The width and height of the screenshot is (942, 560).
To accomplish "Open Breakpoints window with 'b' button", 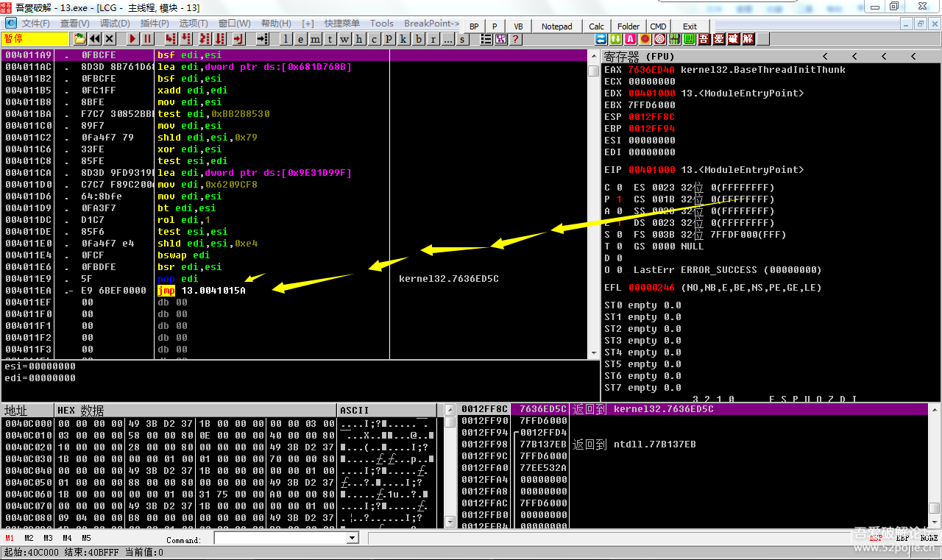I will 419,39.
